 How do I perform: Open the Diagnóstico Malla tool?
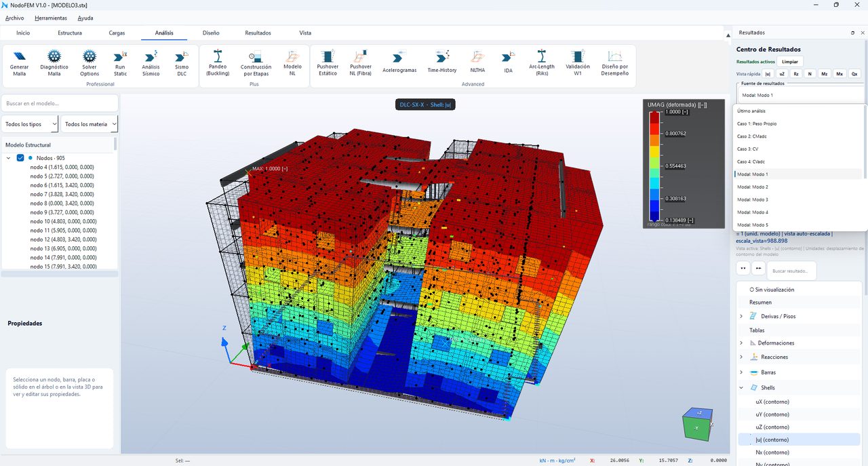coord(54,63)
